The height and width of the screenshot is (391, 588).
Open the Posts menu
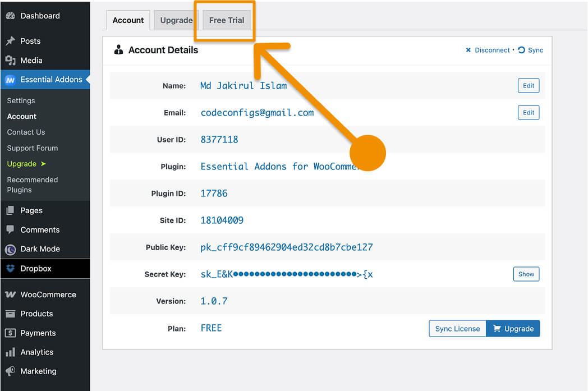tap(45, 41)
